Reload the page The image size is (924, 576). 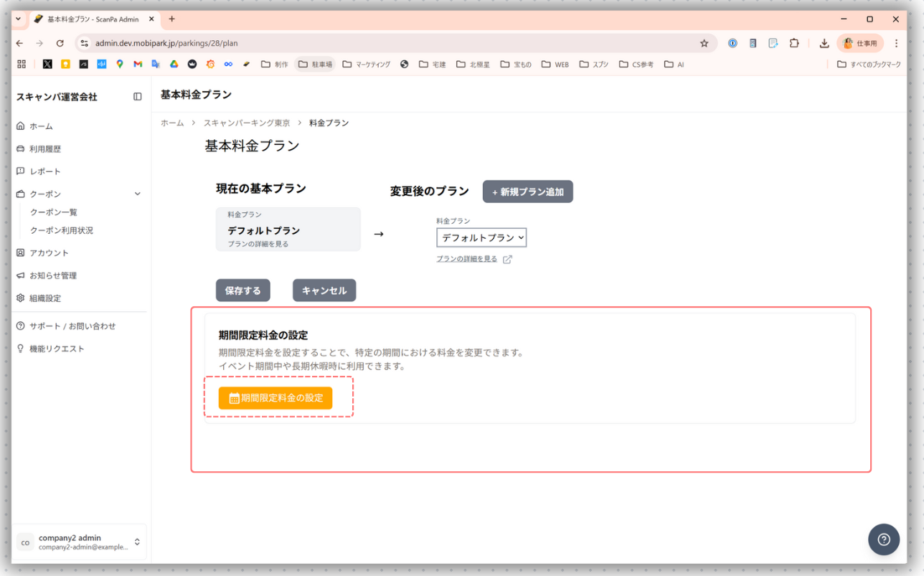click(x=60, y=43)
